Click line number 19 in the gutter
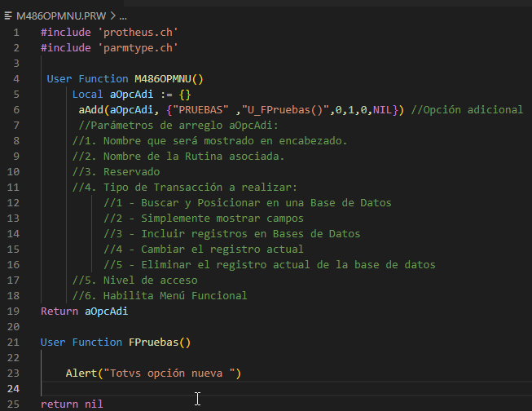This screenshot has width=532, height=411. [x=13, y=312]
